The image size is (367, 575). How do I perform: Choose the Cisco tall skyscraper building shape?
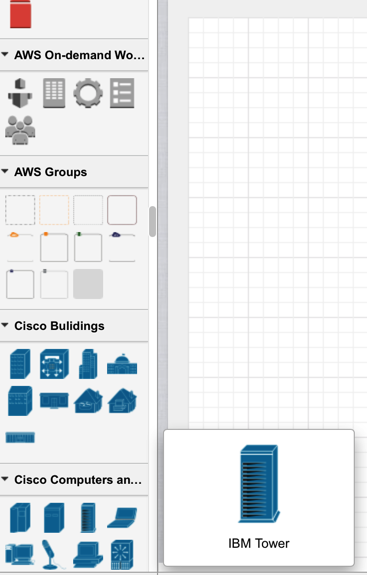pyautogui.click(x=88, y=364)
